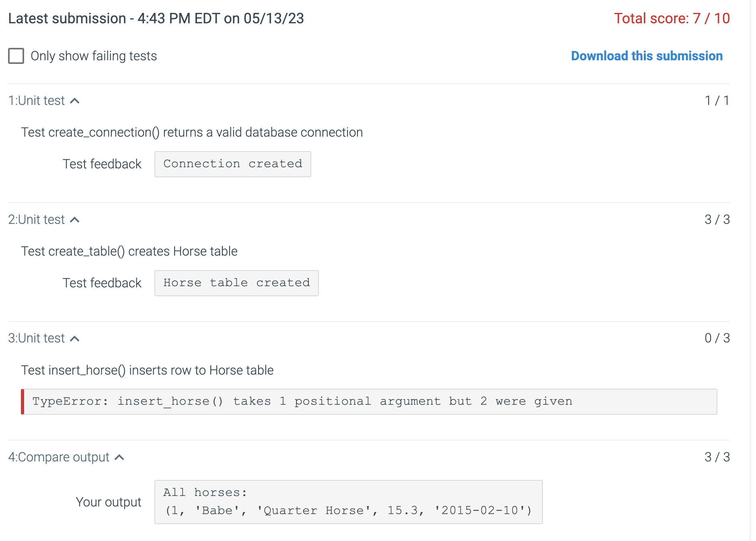Collapse the 3:Unit test section
The image size is (756, 541).
point(75,338)
